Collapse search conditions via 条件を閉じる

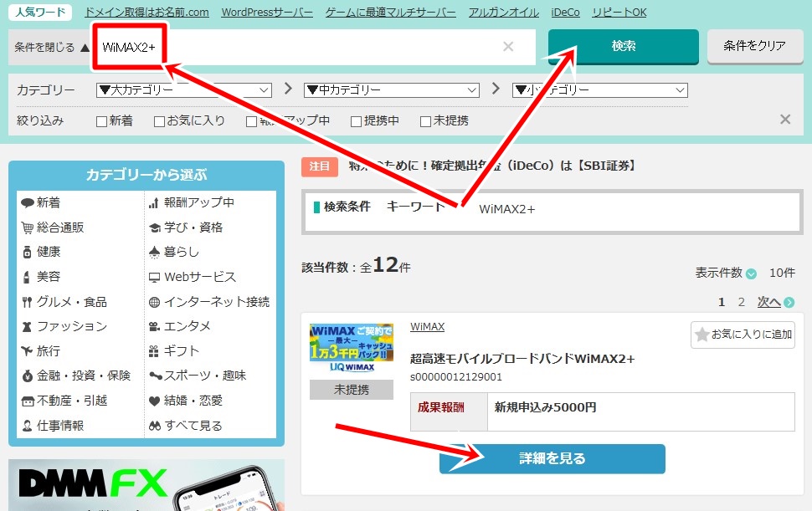[x=52, y=48]
